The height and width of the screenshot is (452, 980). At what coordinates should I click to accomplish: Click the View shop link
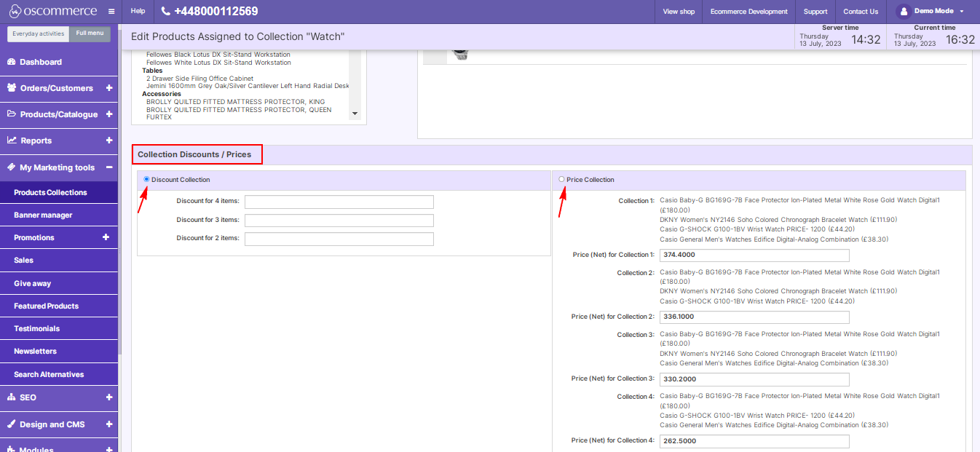679,12
